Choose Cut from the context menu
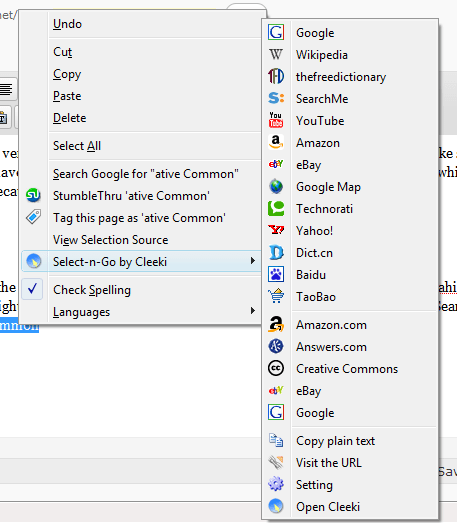The width and height of the screenshot is (457, 523). (62, 52)
